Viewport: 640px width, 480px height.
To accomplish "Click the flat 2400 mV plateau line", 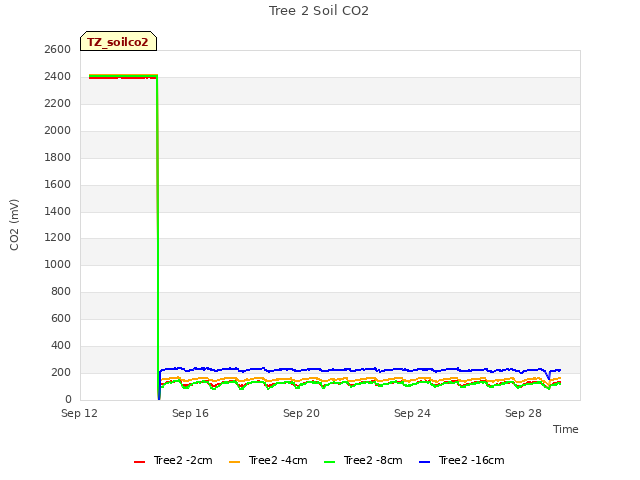I will tap(123, 76).
